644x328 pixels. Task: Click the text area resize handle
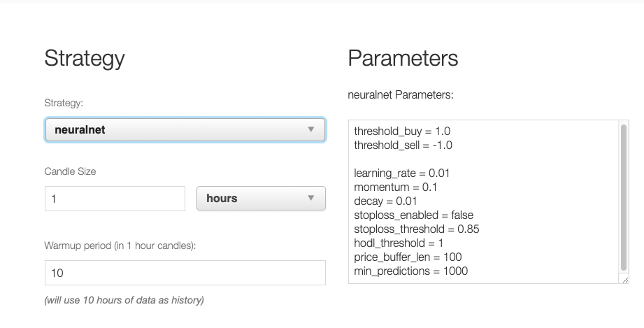(x=624, y=279)
